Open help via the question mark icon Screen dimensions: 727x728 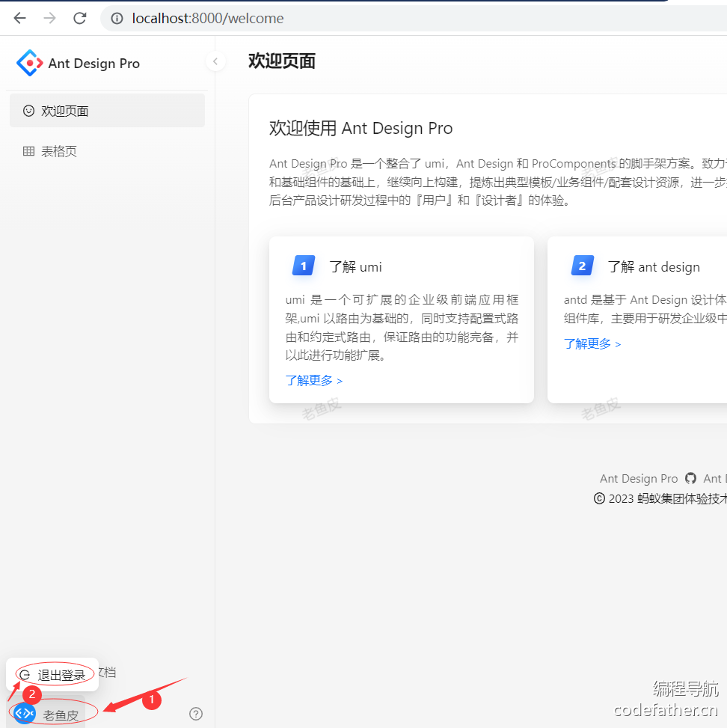point(196,714)
